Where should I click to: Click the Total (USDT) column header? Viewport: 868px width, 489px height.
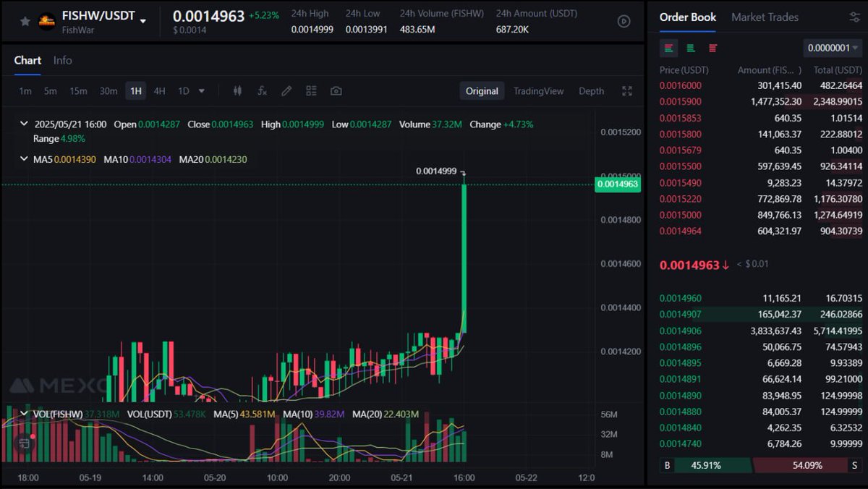(x=838, y=70)
